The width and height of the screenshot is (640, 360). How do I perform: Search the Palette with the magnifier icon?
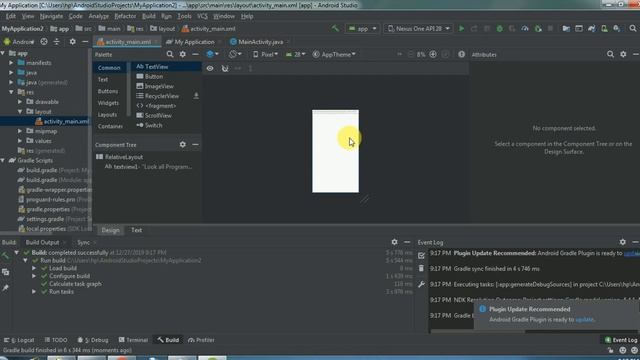[x=170, y=54]
